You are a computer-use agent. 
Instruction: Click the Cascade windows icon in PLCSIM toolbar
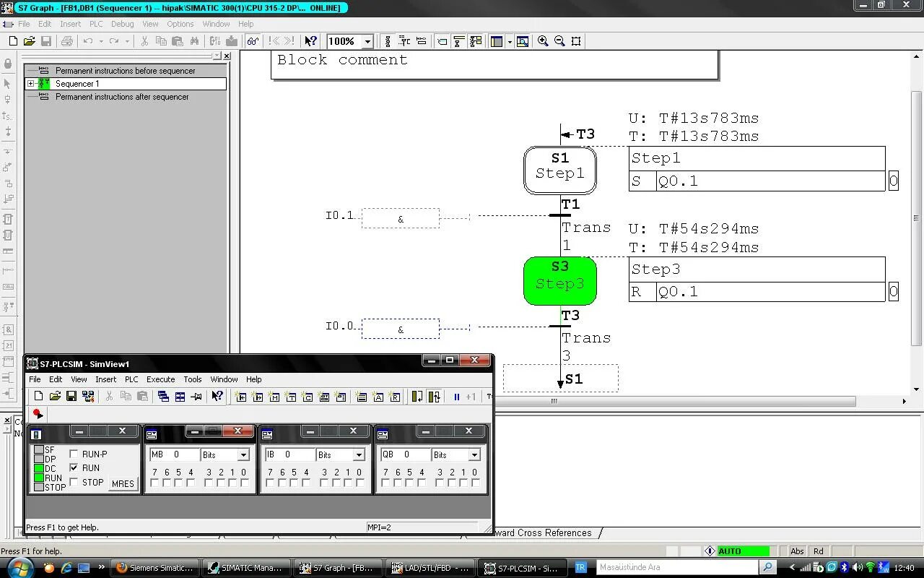point(163,397)
